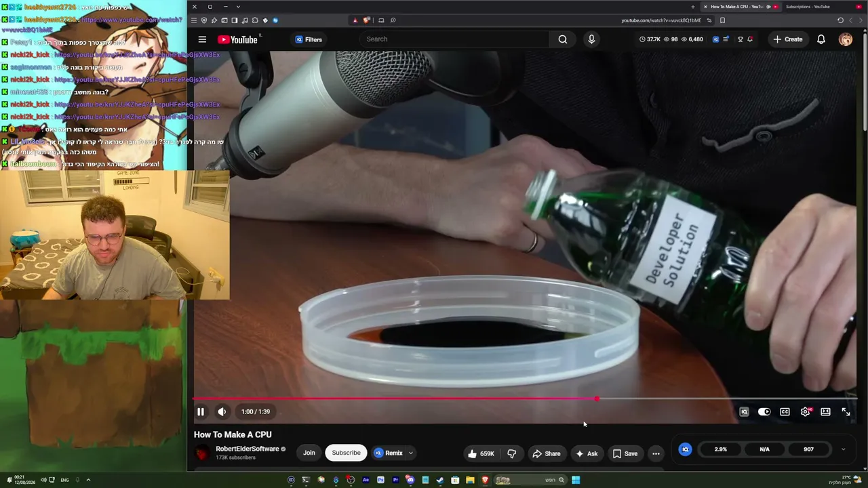Click the Join membership button

(309, 453)
